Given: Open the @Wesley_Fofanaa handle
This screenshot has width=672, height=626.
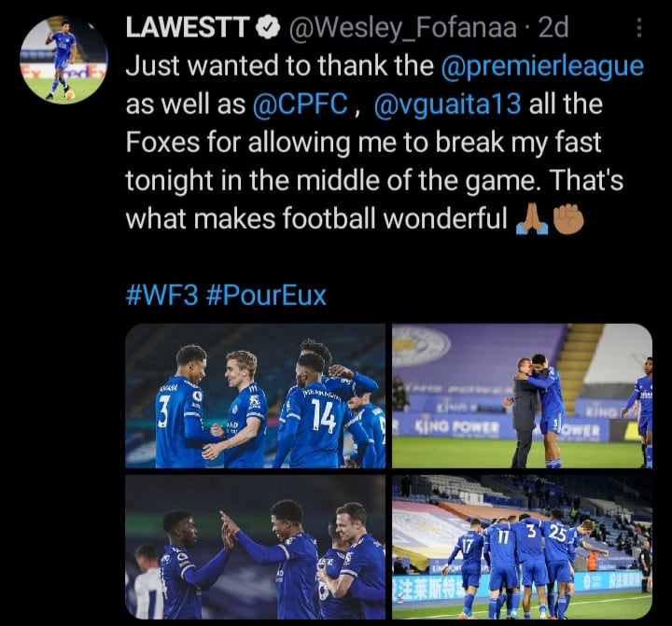Looking at the screenshot, I should 403,28.
